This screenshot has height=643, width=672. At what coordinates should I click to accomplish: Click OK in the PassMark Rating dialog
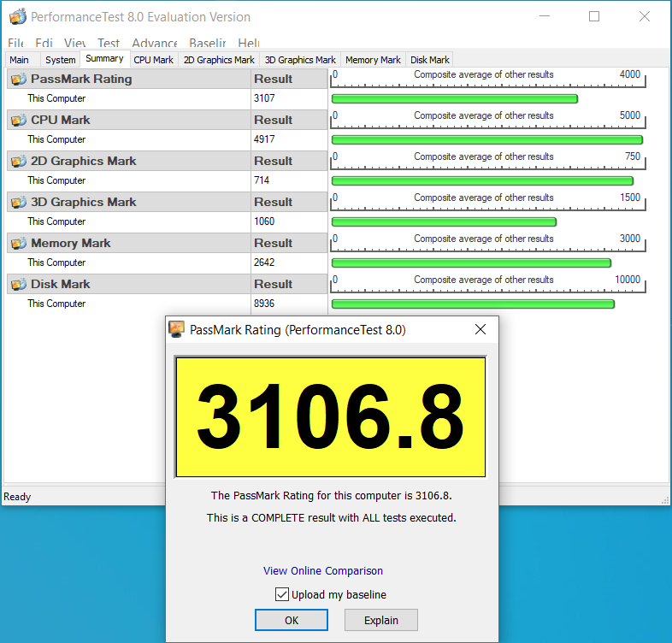[292, 620]
